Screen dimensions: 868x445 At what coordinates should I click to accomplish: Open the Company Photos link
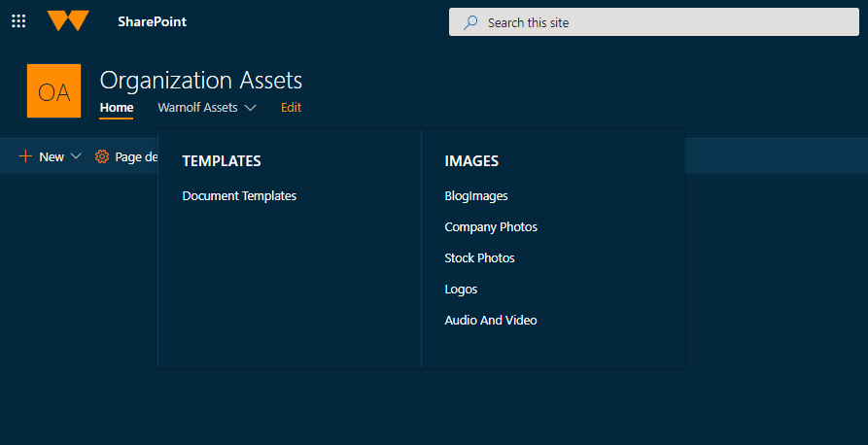[491, 227]
